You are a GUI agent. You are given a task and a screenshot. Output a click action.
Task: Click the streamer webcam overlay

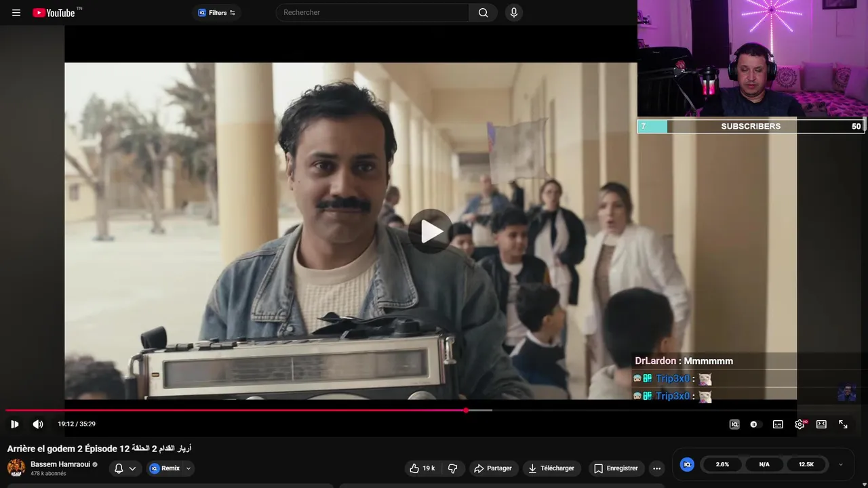click(753, 59)
